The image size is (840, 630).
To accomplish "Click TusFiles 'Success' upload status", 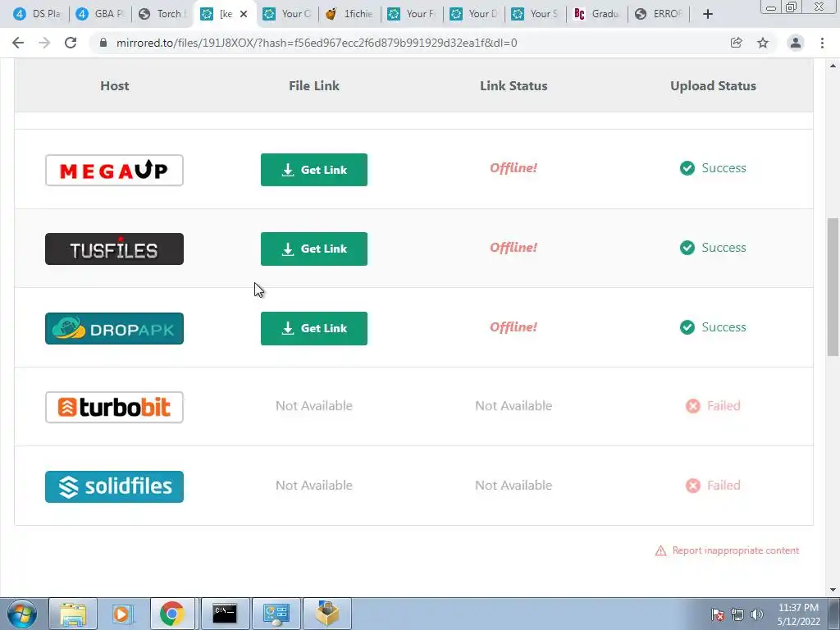I will pyautogui.click(x=713, y=248).
